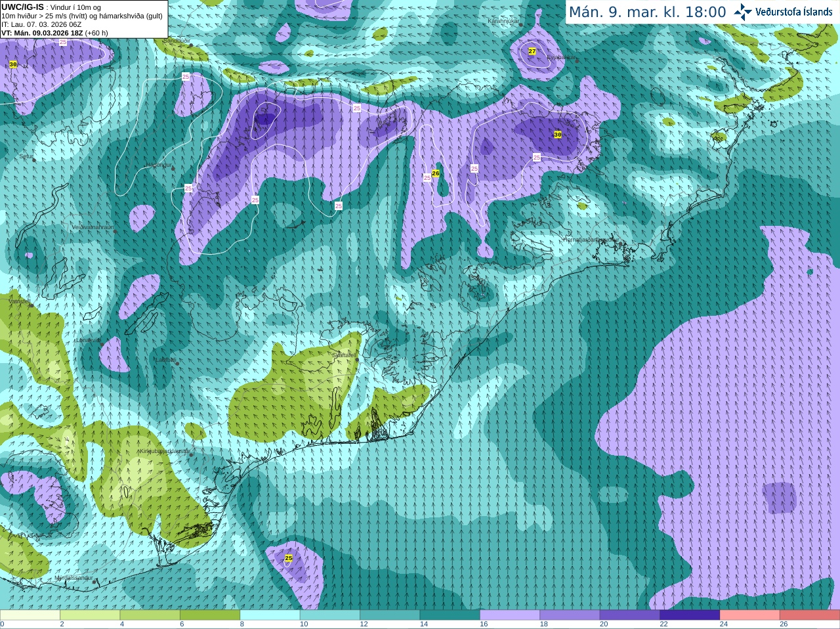The width and height of the screenshot is (840, 629).
Task: Click the Hornafjarðarflugvöllur station label
Action: coord(591,240)
